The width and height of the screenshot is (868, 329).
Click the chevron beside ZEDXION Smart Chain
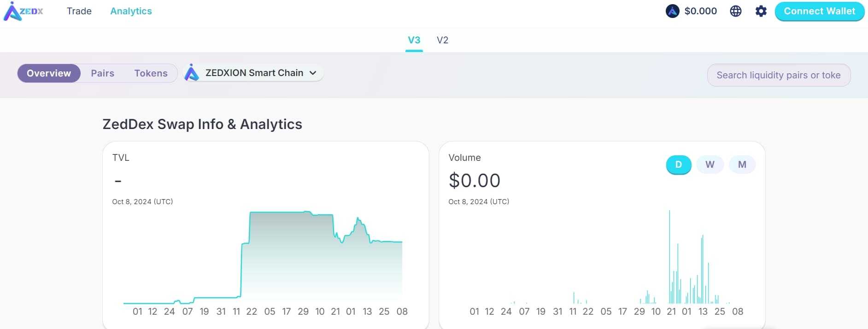(313, 72)
